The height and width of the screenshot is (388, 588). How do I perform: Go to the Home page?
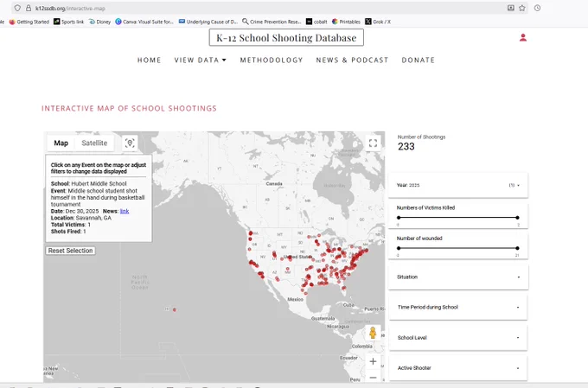[149, 60]
